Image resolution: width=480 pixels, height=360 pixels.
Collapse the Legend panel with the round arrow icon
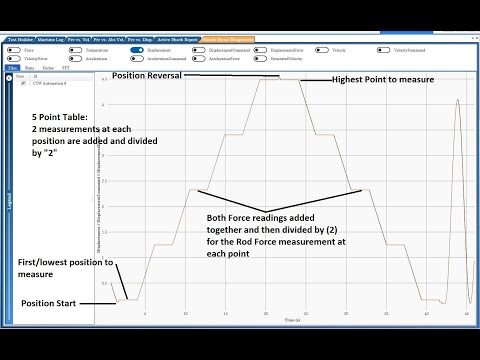click(9, 79)
